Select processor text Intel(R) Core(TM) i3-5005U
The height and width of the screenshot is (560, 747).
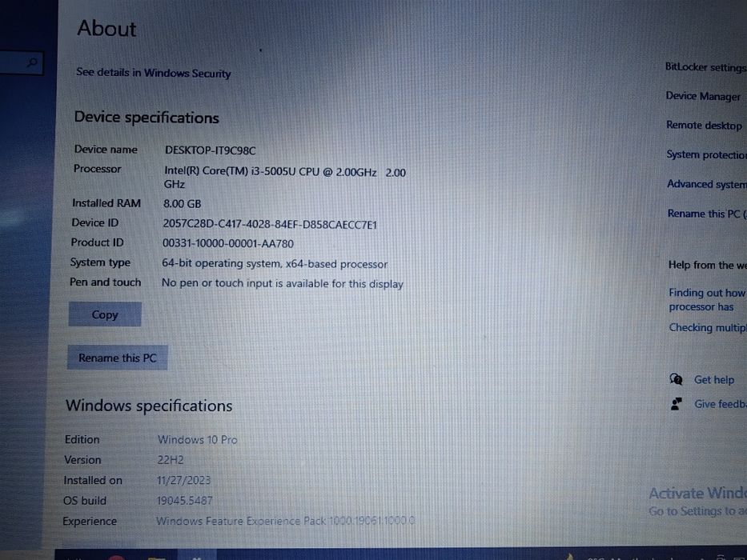284,178
